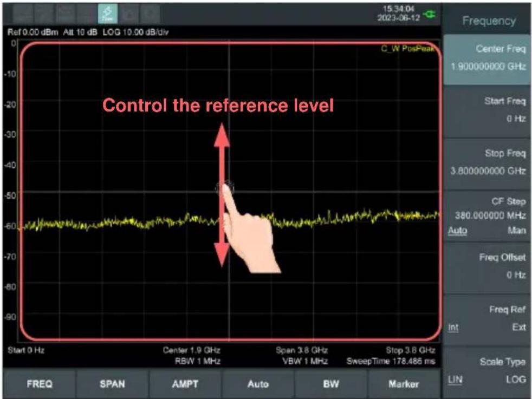Click the -60 label on the amplitude axis
The height and width of the screenshot is (399, 532).
10,226
